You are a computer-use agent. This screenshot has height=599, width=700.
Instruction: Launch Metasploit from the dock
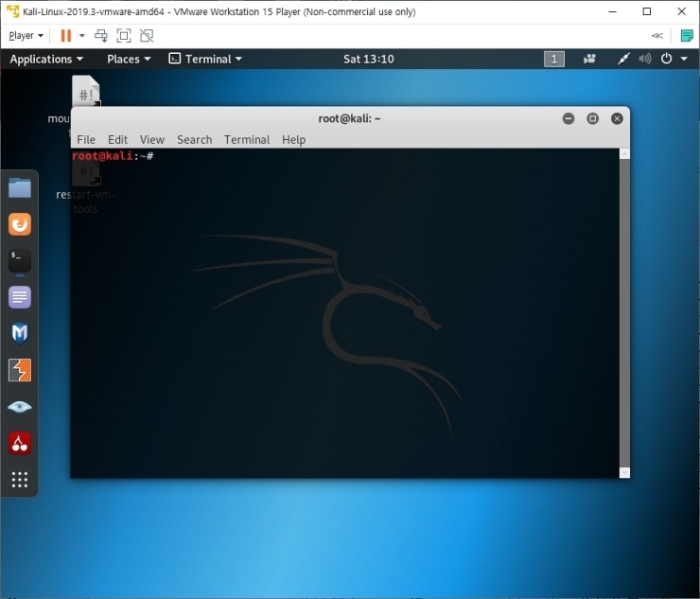[20, 334]
